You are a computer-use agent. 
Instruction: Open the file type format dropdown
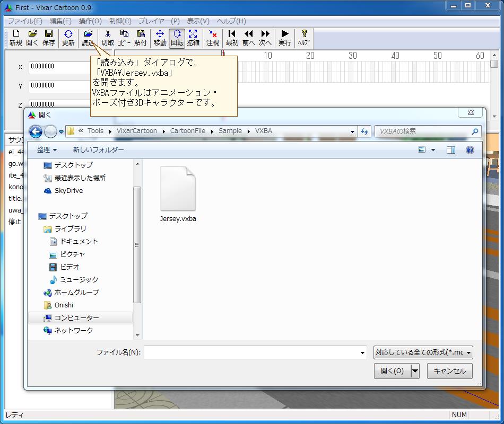(423, 352)
